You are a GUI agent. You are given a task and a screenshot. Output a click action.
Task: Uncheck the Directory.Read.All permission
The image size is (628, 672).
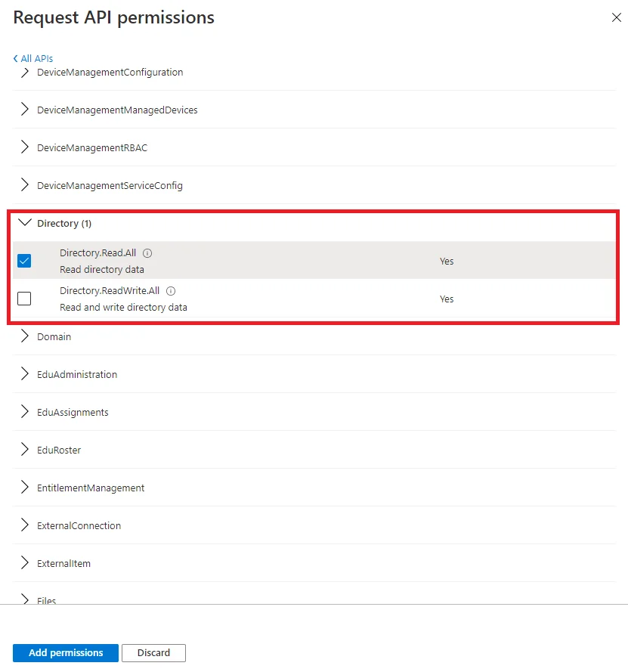[24, 261]
